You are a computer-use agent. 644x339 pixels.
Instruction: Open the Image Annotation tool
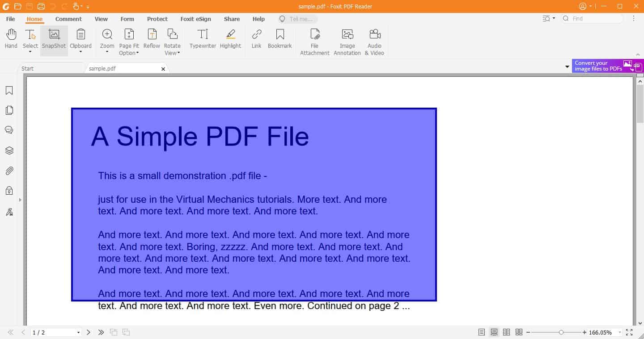347,42
